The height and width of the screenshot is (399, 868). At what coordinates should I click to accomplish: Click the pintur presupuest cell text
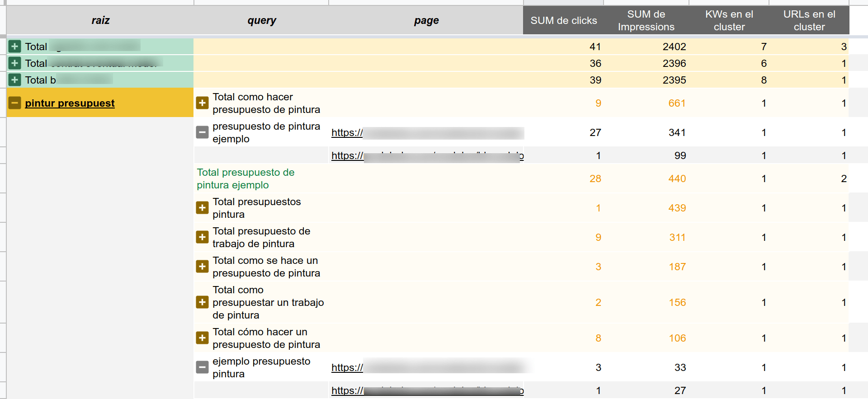[x=70, y=103]
